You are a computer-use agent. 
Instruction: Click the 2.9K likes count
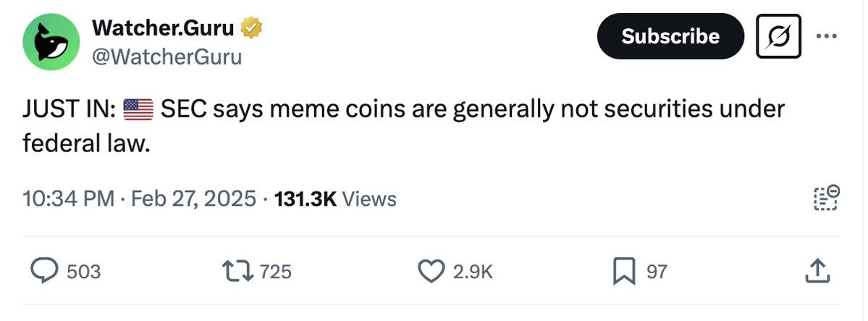[473, 272]
